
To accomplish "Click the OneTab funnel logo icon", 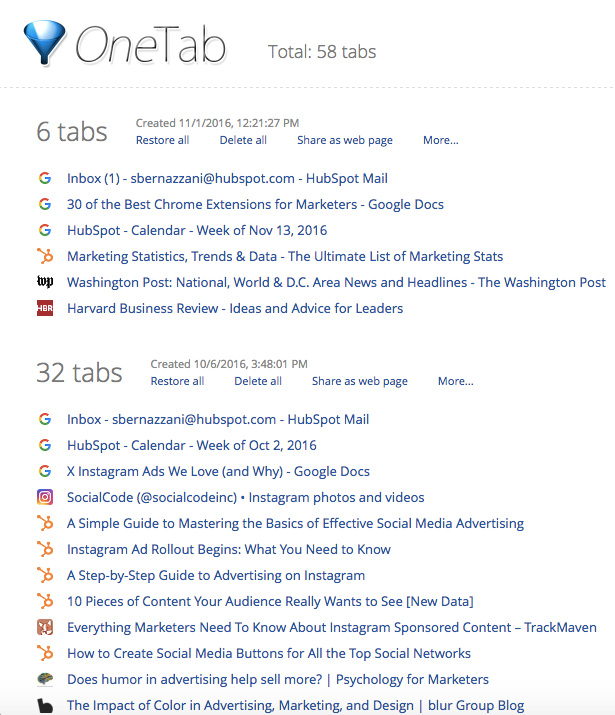I will pos(45,43).
